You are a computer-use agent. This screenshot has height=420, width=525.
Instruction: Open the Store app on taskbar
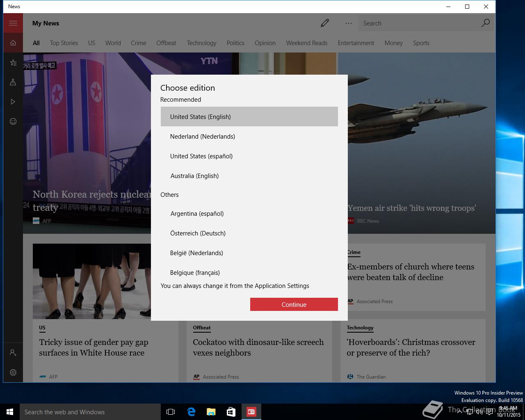coord(231,412)
